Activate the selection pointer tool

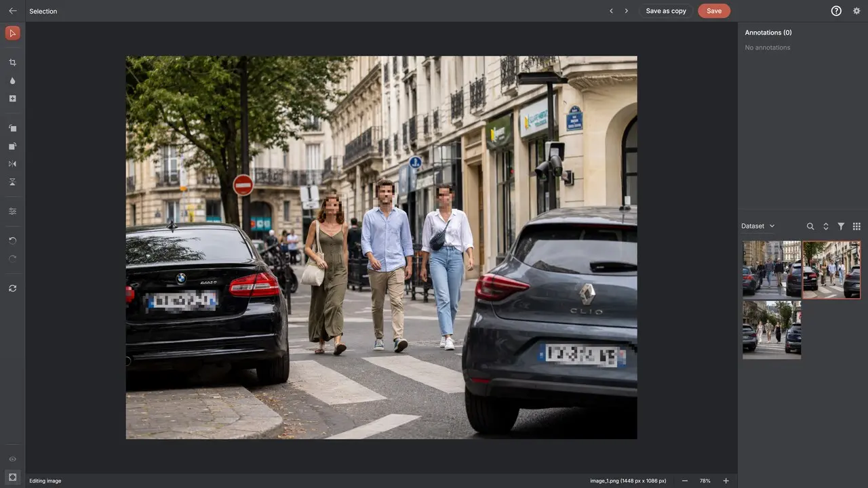click(12, 33)
